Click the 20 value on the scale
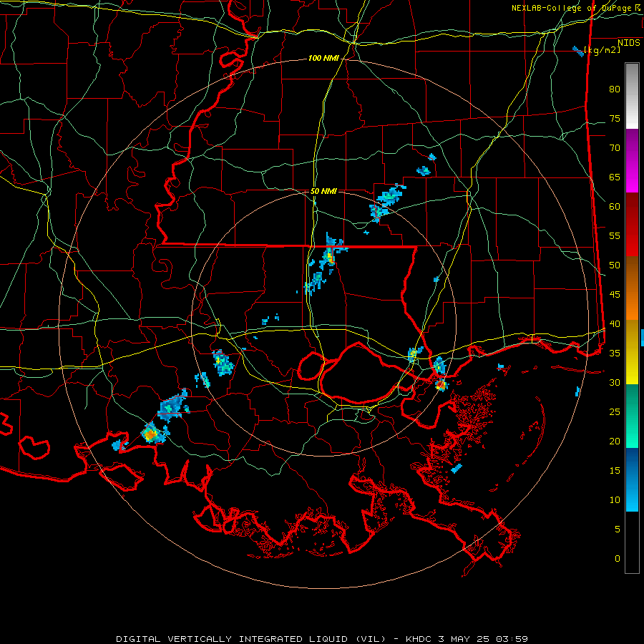 (x=615, y=441)
